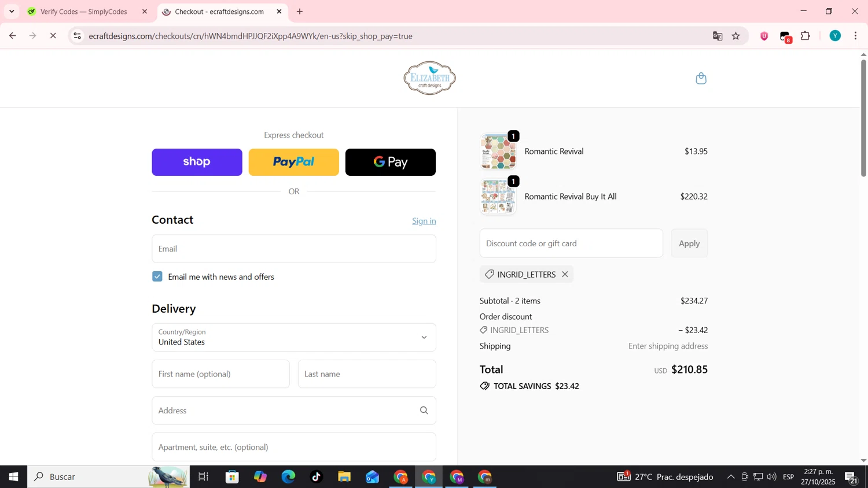This screenshot has height=488, width=868.
Task: Open Microsoft Edge from the taskbar
Action: point(288,477)
